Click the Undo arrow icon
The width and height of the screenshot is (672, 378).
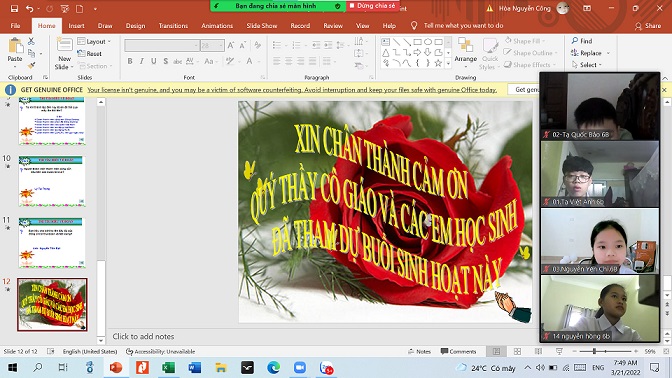click(29, 8)
